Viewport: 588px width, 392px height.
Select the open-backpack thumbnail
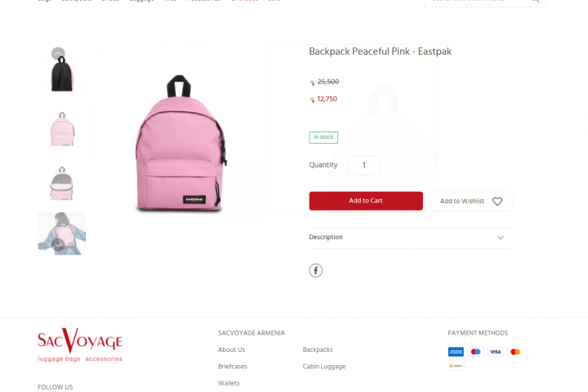point(62,184)
